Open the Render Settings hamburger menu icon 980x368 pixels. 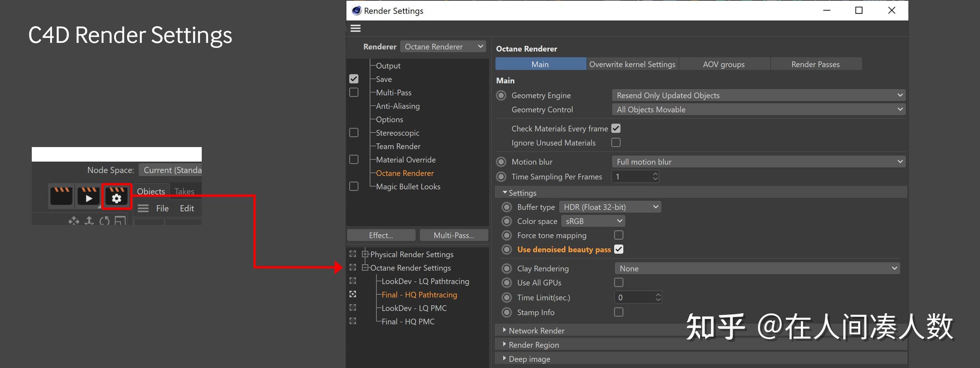[x=355, y=28]
